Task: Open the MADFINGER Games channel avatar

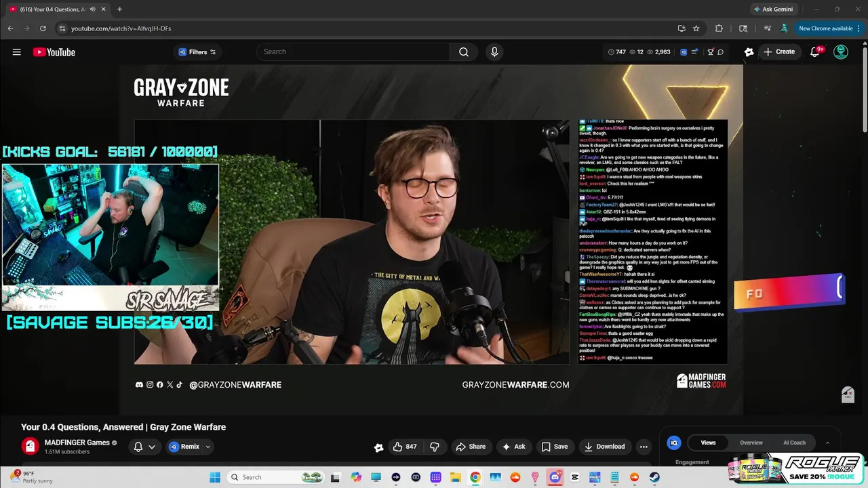Action: [x=30, y=446]
